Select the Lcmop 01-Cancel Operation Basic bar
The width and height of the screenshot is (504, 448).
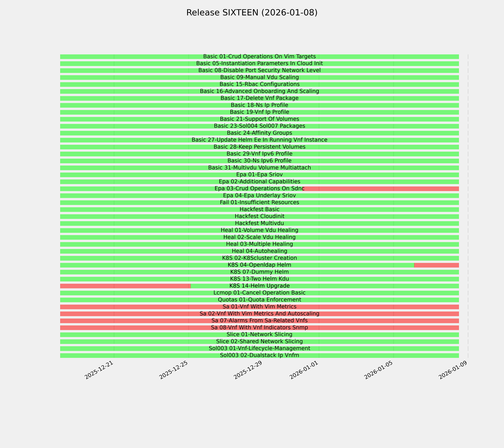pos(259,293)
